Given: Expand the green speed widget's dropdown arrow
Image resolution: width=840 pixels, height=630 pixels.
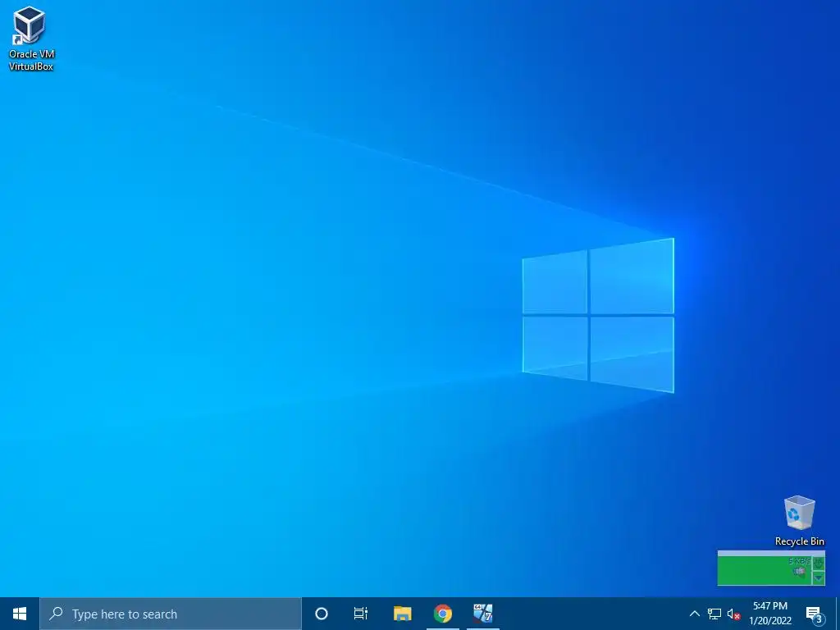Looking at the screenshot, I should point(819,578).
